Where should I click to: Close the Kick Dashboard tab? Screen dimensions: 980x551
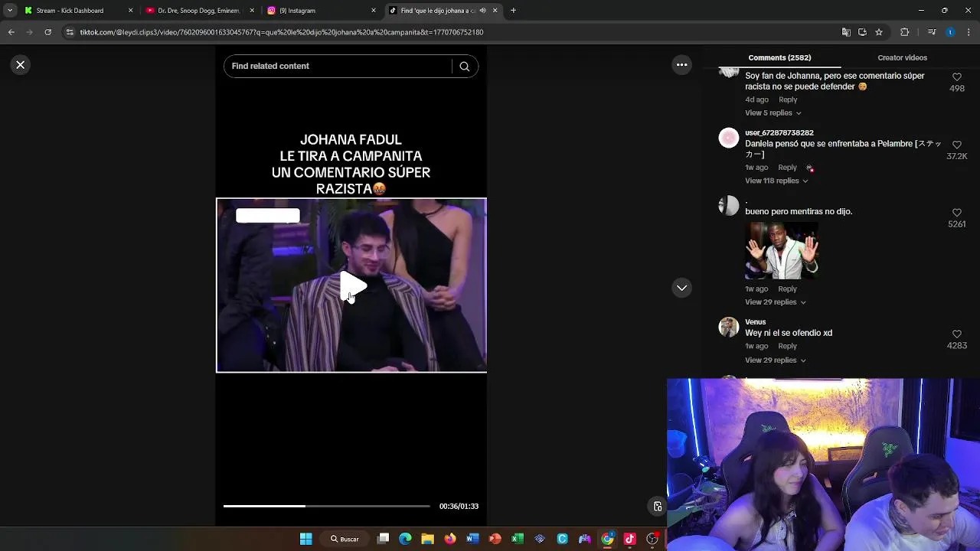click(x=130, y=11)
